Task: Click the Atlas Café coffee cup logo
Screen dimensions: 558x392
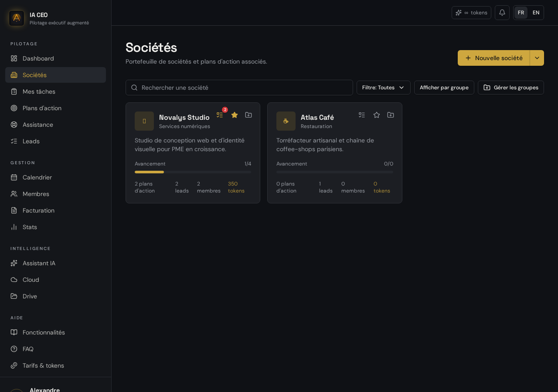Action: coord(286,121)
